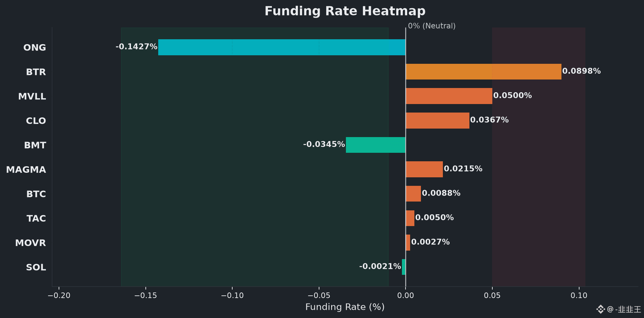Select the MAGMA funding bar
Viewport: 644px width, 318px height.
click(424, 169)
